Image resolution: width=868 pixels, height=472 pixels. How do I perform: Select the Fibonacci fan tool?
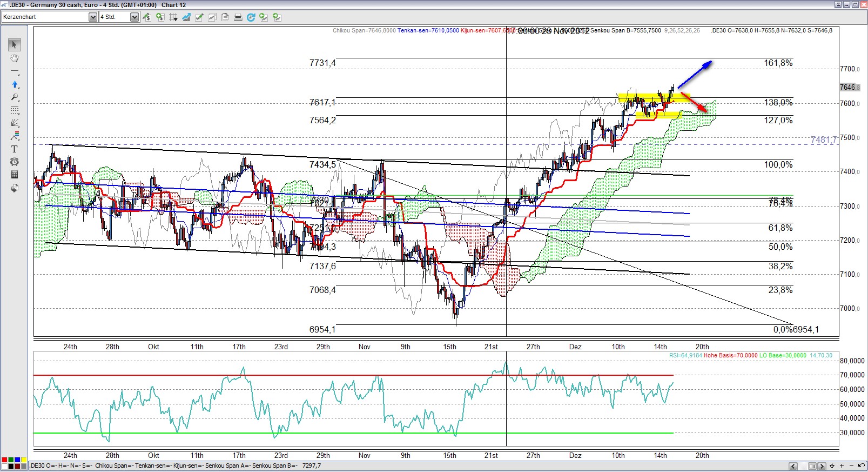point(15,123)
